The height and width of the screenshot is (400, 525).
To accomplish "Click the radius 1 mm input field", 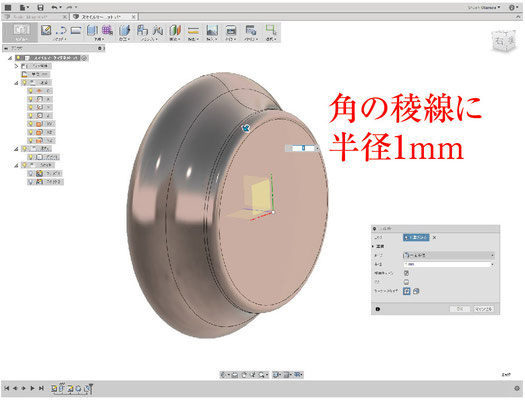I will 447,264.
